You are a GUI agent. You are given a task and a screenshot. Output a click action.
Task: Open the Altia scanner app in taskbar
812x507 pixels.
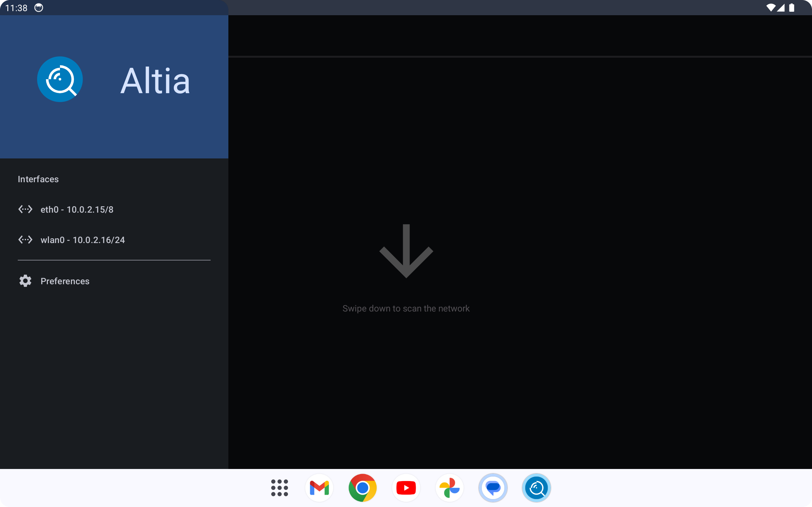[x=536, y=488]
